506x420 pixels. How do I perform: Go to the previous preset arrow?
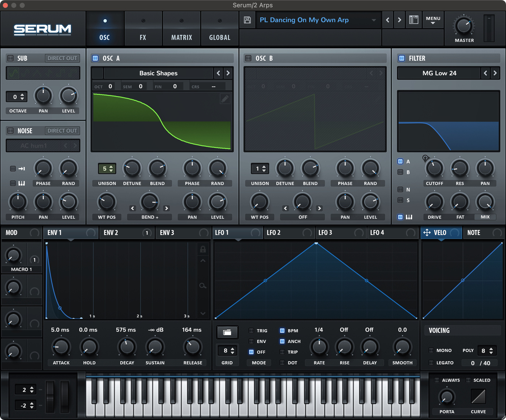[387, 20]
